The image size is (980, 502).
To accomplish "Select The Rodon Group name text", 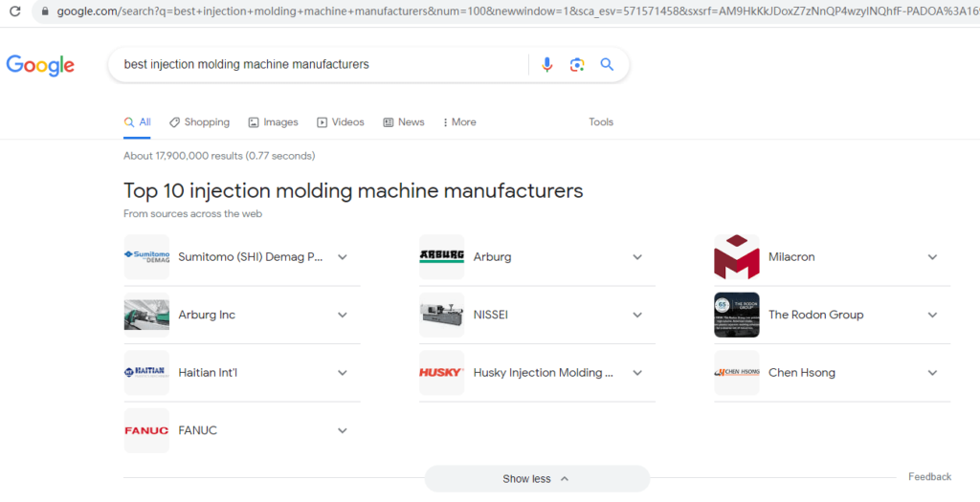I will (x=815, y=315).
